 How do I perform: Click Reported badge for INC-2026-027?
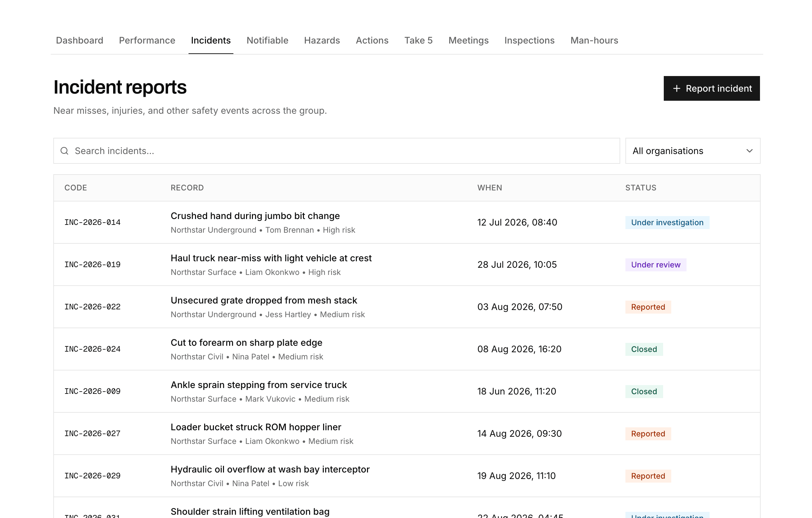click(648, 434)
